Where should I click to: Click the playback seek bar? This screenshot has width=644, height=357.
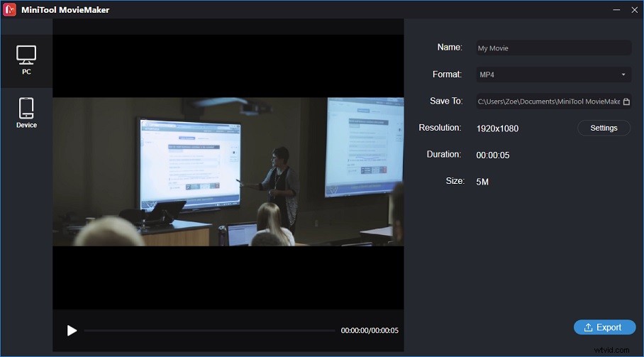tap(209, 331)
